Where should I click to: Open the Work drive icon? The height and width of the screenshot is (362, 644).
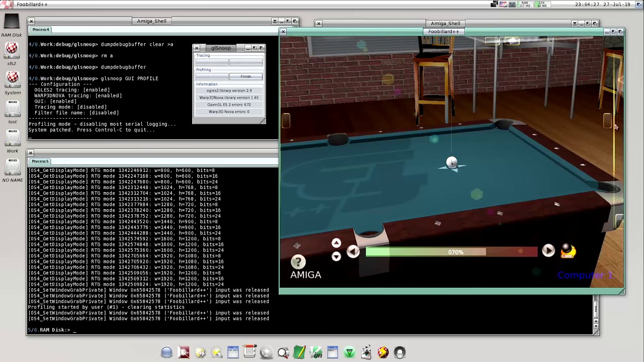tap(12, 138)
